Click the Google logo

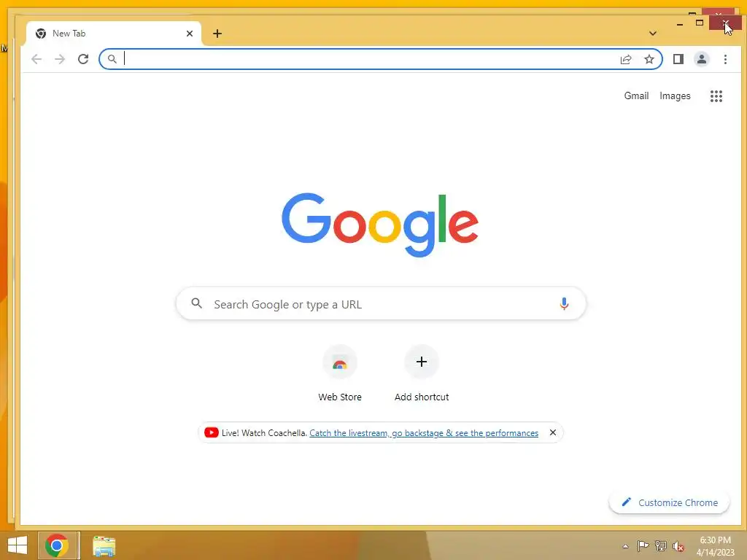click(x=379, y=225)
